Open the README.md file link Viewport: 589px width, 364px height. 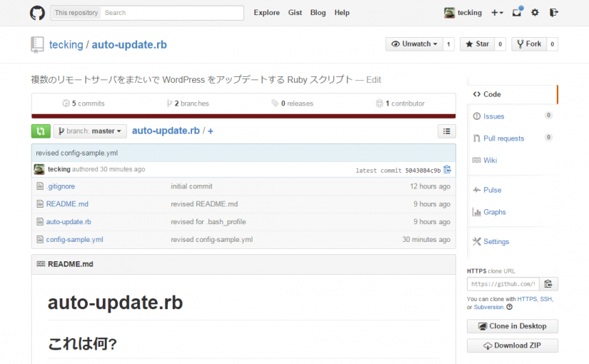pyautogui.click(x=67, y=204)
